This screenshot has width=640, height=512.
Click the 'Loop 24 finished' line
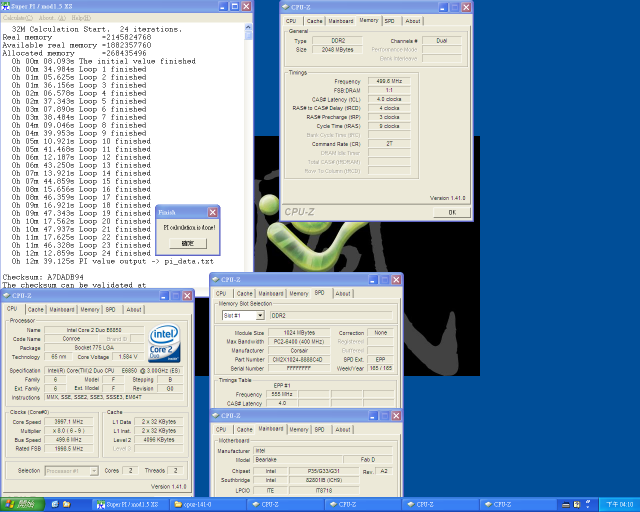click(x=81, y=253)
